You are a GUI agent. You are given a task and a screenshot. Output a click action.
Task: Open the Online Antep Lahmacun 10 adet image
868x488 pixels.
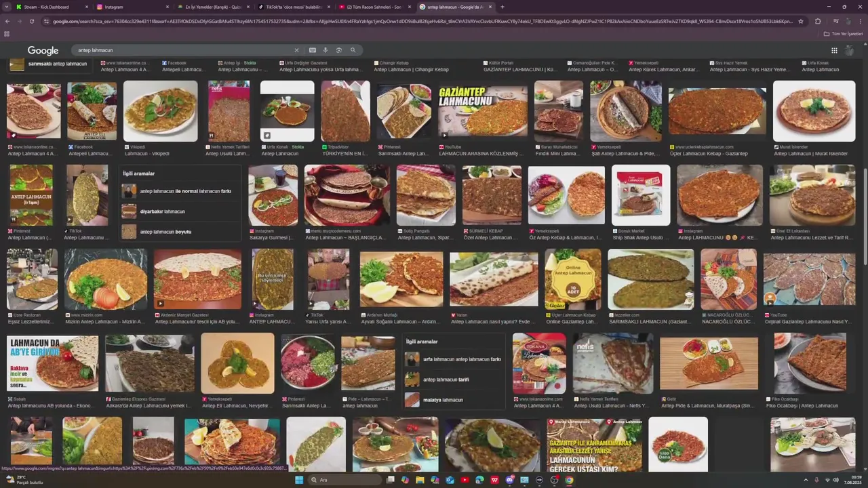(x=573, y=279)
